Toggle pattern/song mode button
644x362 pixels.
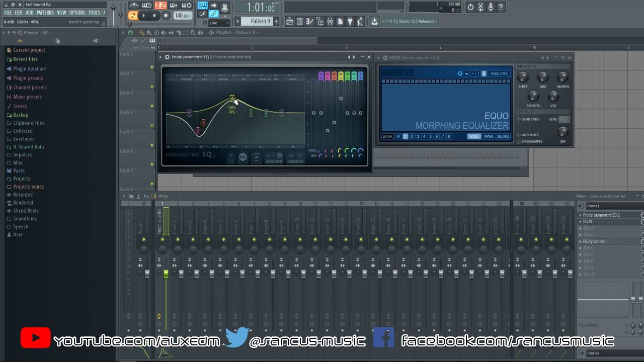click(133, 16)
